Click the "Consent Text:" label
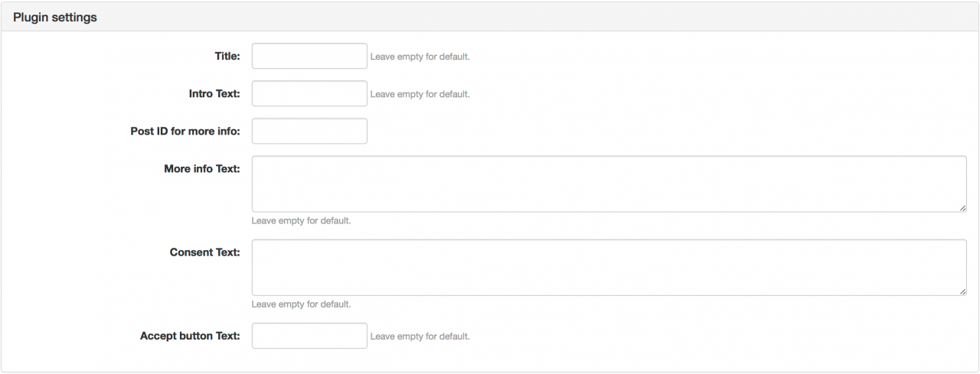Viewport: 980px width, 374px height. tap(205, 252)
